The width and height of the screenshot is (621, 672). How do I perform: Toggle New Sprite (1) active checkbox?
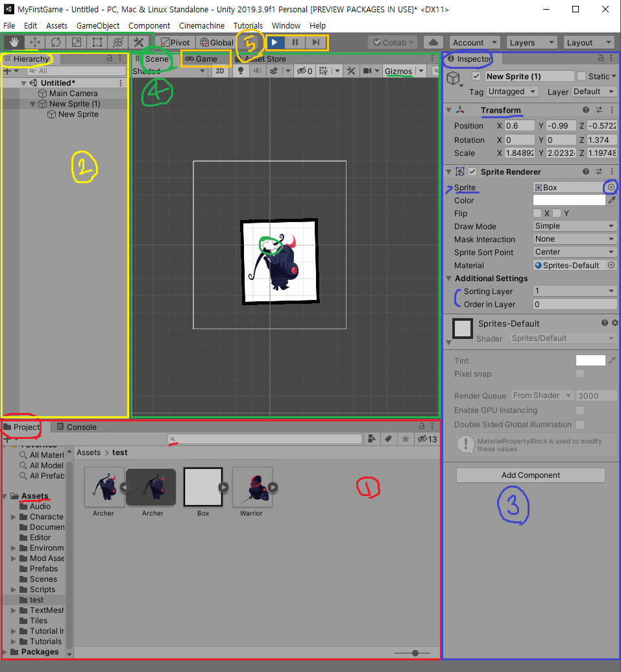(x=476, y=76)
